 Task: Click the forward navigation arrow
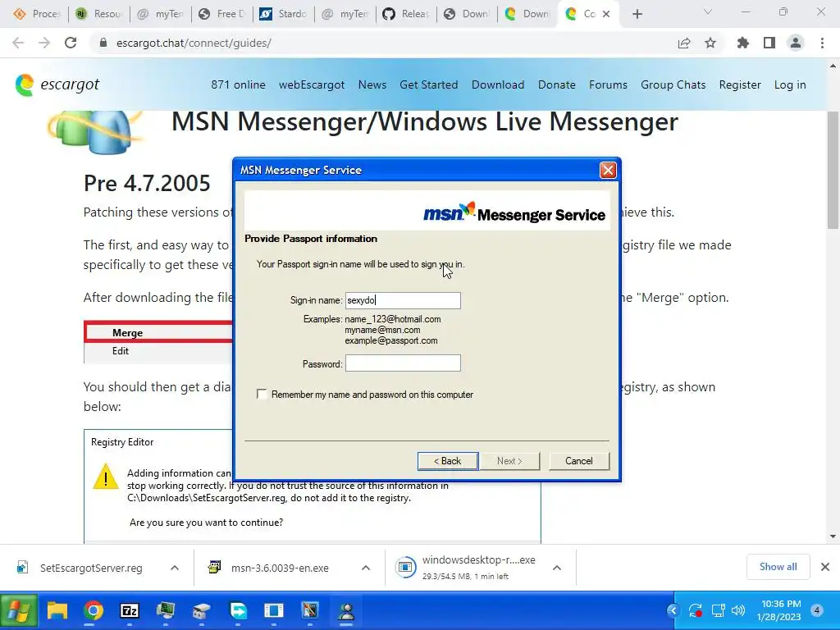[44, 43]
